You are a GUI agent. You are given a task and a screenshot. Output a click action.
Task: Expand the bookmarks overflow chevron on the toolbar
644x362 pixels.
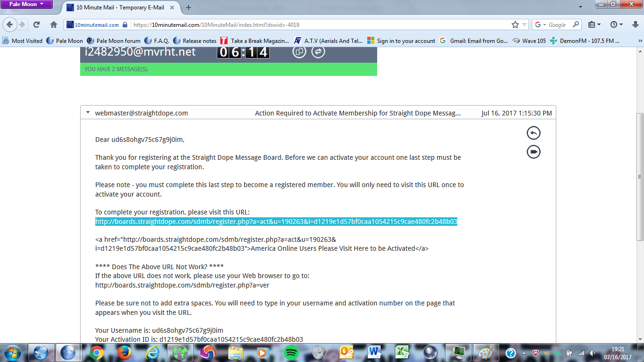(x=641, y=41)
